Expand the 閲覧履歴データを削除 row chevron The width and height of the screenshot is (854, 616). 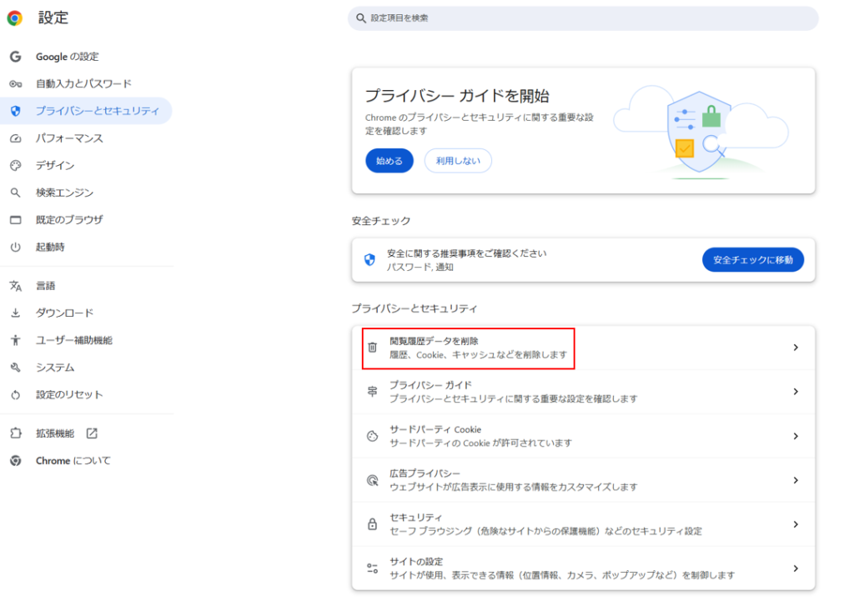pos(795,348)
